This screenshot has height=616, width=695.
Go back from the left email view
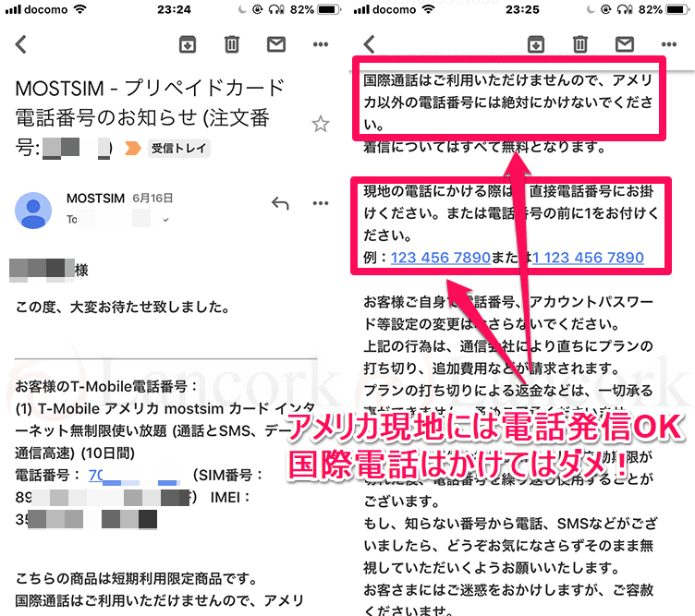(21, 44)
